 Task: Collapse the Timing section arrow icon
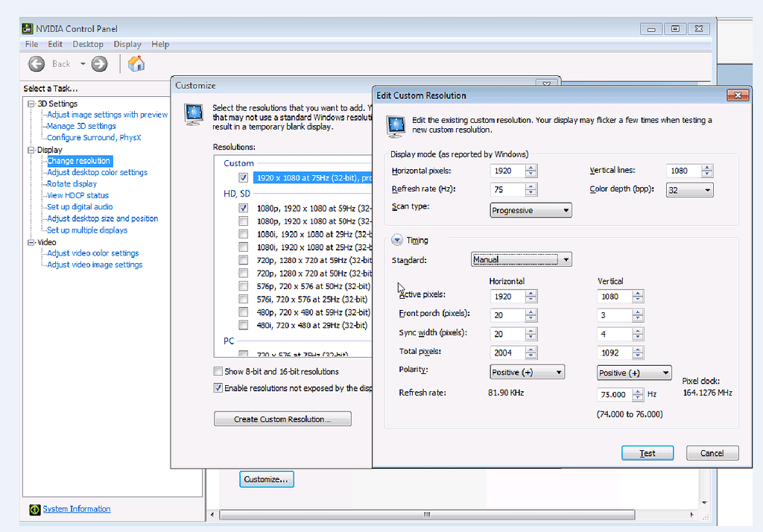(396, 240)
